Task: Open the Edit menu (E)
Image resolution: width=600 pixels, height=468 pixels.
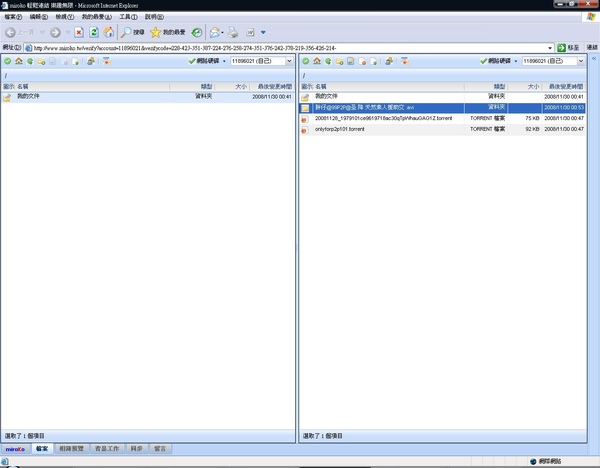Action: tap(39, 17)
